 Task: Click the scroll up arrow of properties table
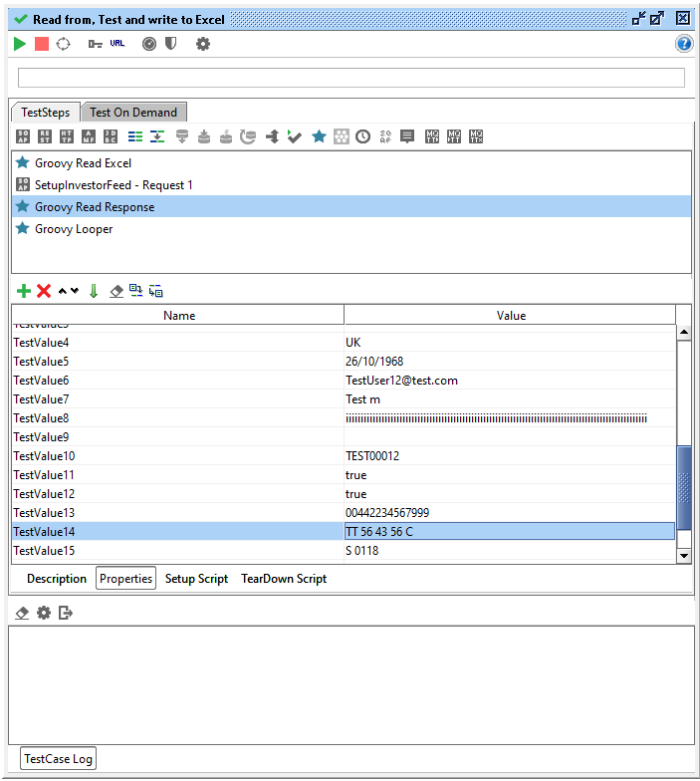[684, 333]
